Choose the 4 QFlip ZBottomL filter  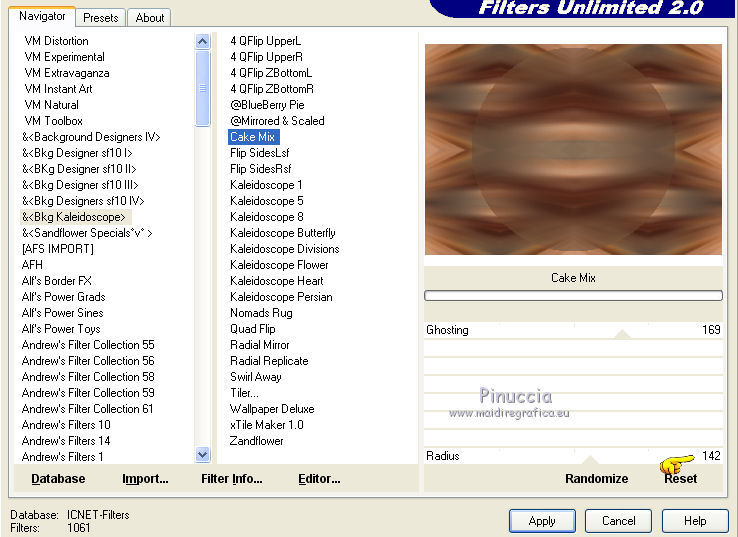271,73
